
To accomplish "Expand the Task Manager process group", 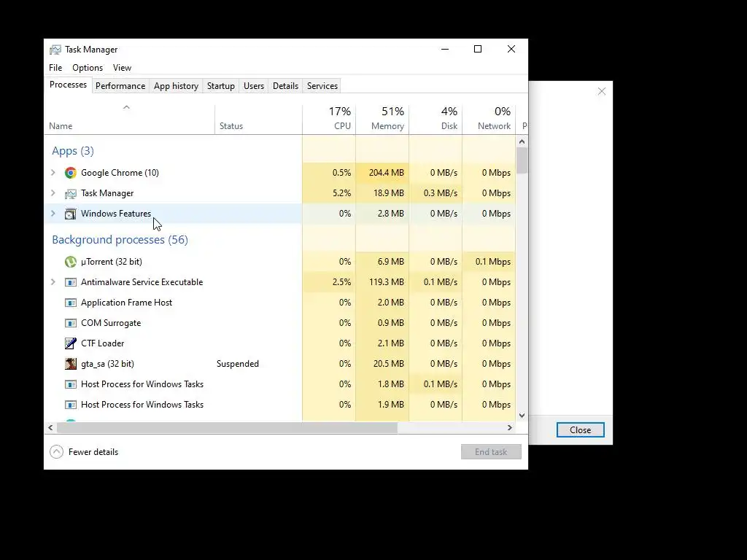I will [x=53, y=193].
